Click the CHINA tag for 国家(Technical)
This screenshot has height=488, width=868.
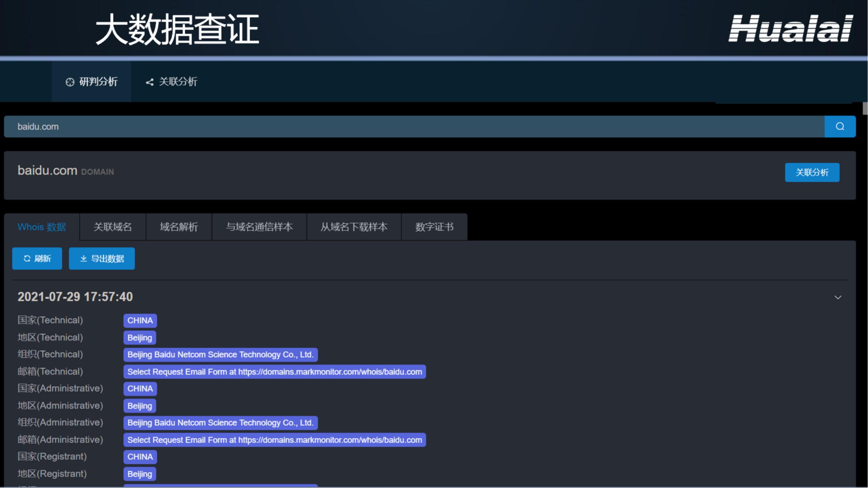click(x=140, y=320)
